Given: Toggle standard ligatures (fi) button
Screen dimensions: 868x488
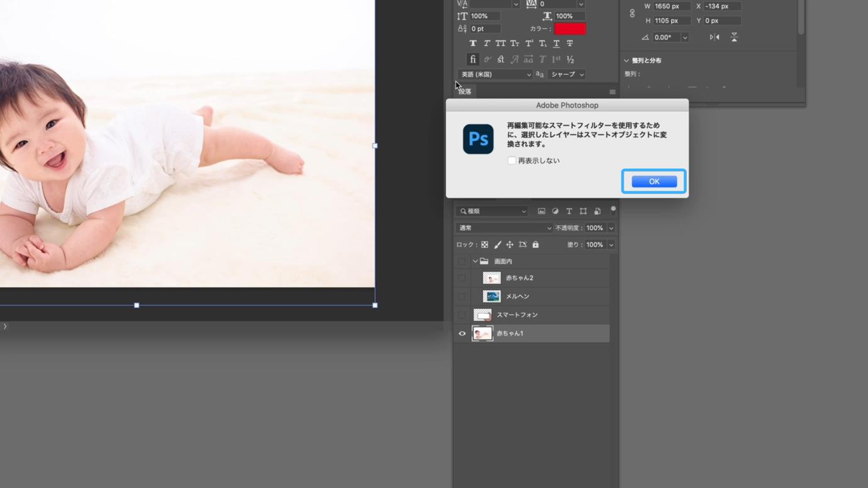Looking at the screenshot, I should [473, 60].
